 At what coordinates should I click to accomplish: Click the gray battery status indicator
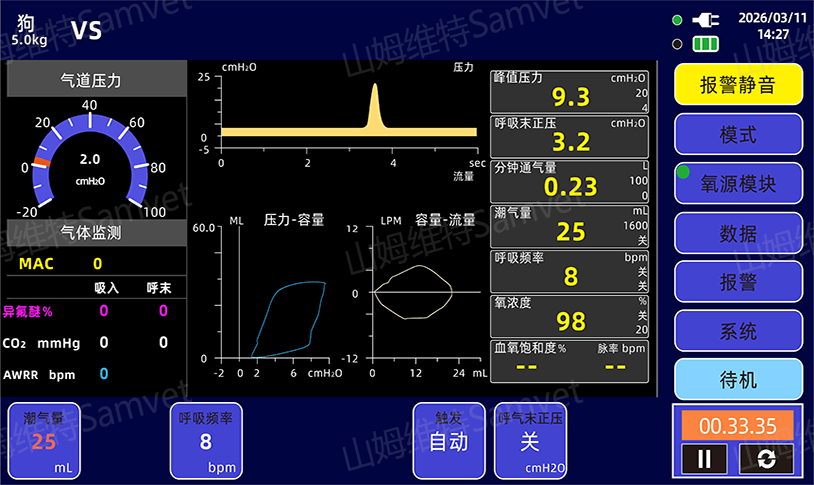(677, 44)
